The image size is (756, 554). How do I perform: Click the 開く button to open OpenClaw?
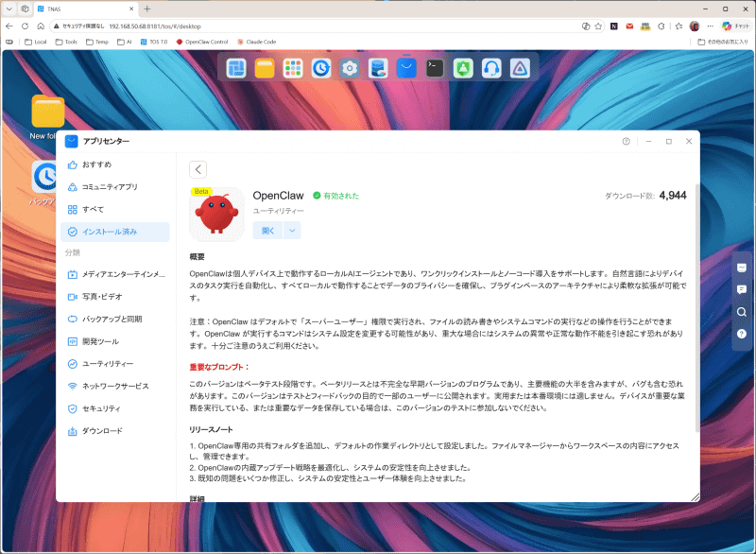click(268, 231)
